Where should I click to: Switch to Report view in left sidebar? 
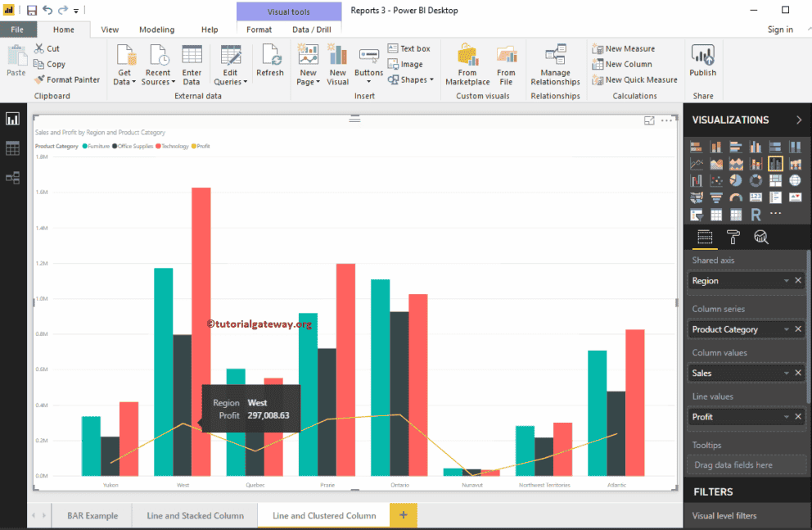pos(12,119)
